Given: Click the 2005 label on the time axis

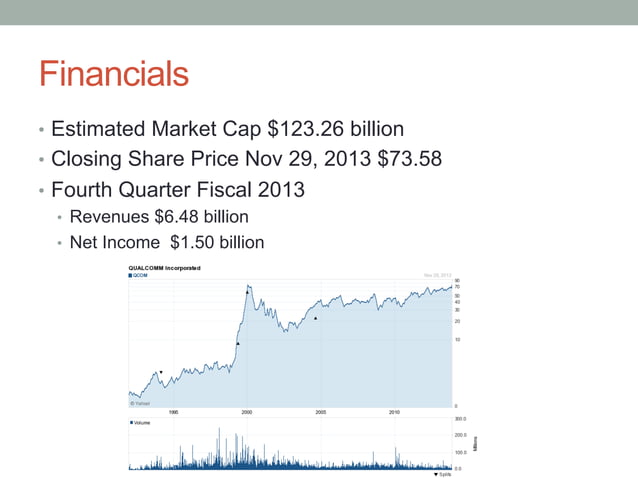Looking at the screenshot, I should 320,411.
